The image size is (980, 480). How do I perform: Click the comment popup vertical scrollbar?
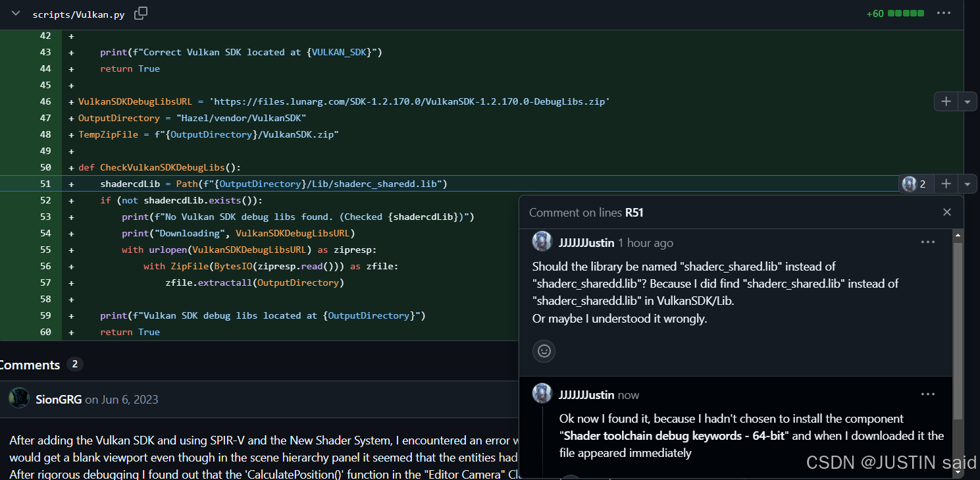point(958,329)
